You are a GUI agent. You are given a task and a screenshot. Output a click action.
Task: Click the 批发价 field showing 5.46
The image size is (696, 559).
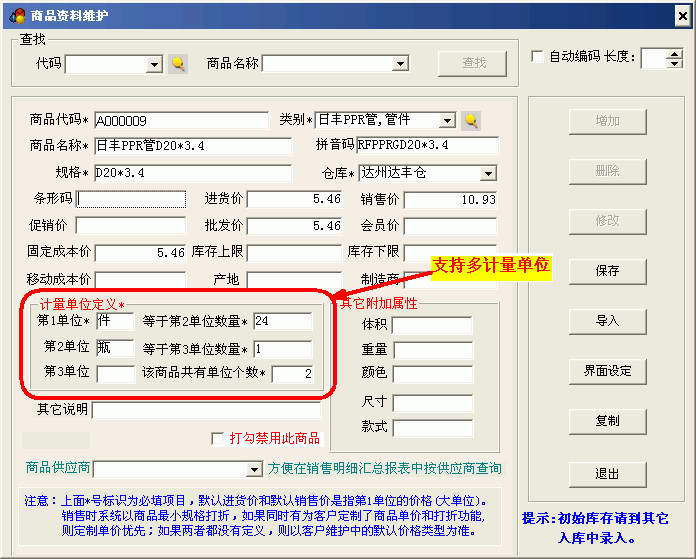click(x=294, y=226)
